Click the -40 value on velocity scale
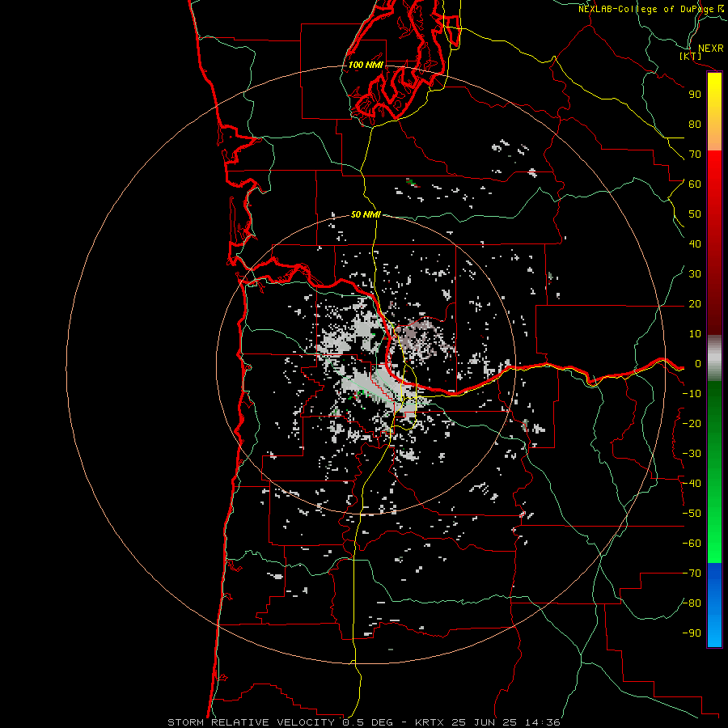This screenshot has width=728, height=728. pos(692,484)
